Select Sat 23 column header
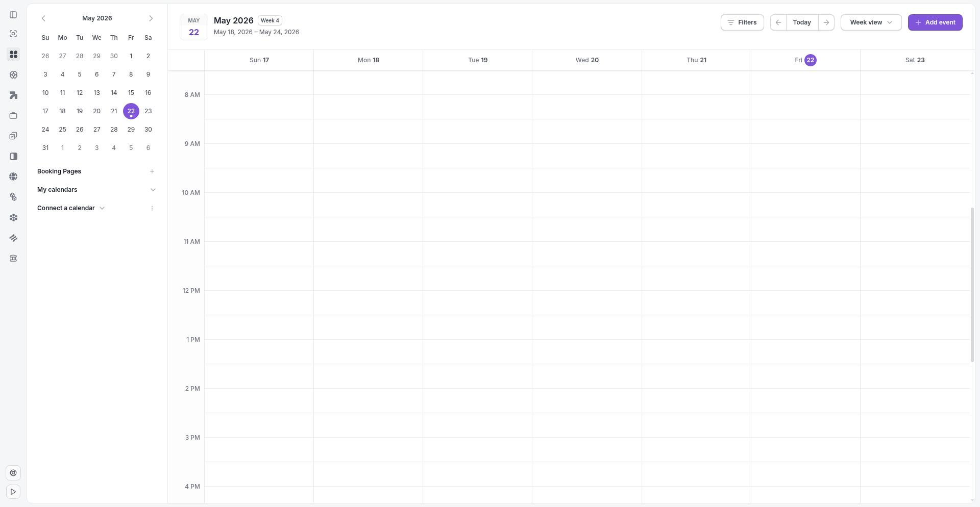The height and width of the screenshot is (507, 980). (915, 60)
